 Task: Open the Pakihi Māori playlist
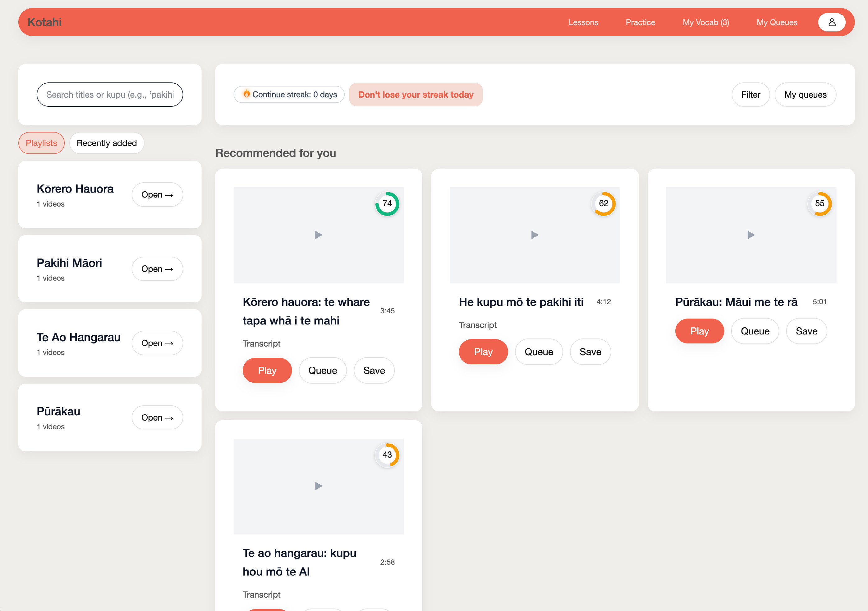pos(157,268)
